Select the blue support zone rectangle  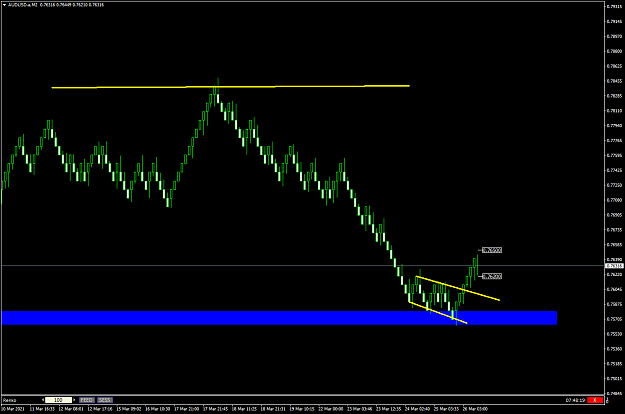[x=279, y=318]
